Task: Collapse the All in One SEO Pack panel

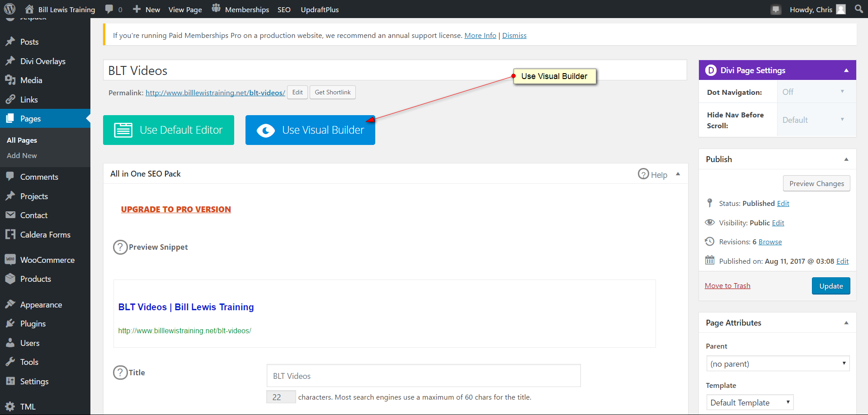Action: 678,174
